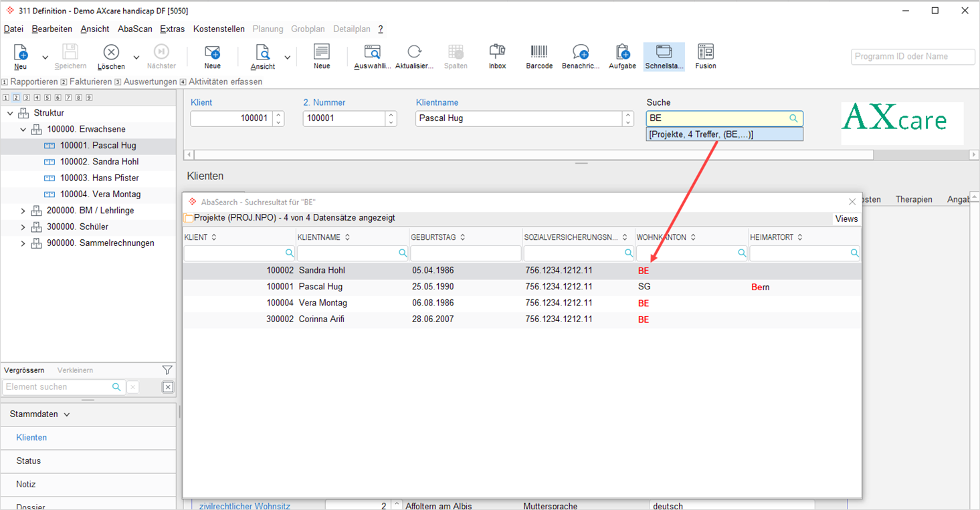The height and width of the screenshot is (510, 980).
Task: Click the Heimatort filter search icon
Action: 855,253
